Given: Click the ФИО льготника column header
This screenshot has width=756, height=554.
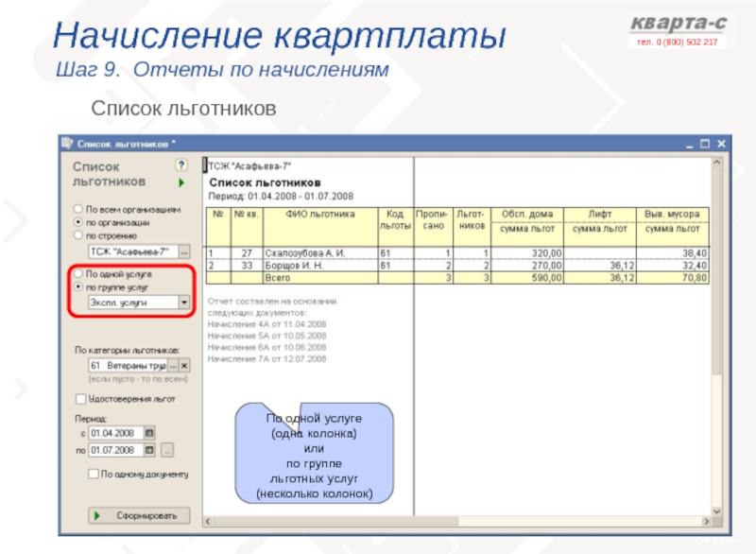Looking at the screenshot, I should tap(320, 227).
